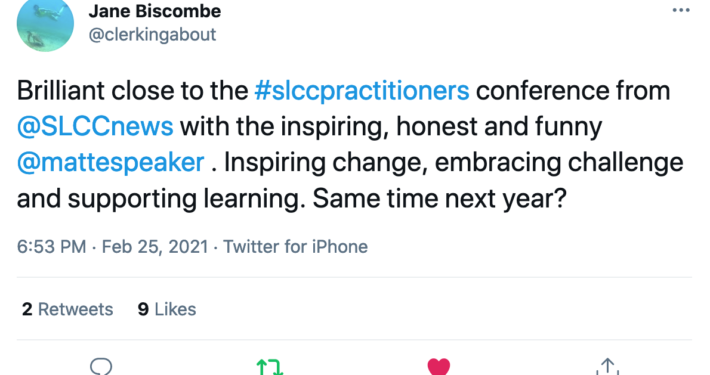
Task: Click the retweet count number 2
Action: (27, 309)
